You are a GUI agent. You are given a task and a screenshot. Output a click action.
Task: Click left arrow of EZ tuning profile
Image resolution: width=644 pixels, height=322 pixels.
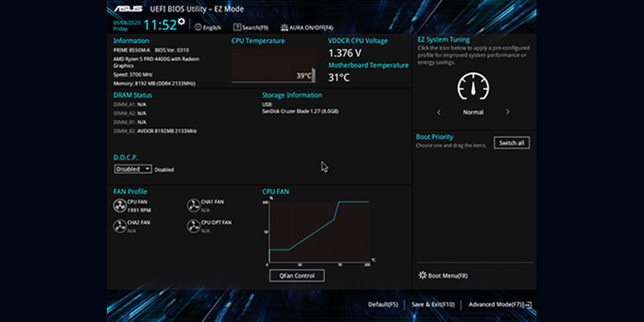click(x=439, y=112)
